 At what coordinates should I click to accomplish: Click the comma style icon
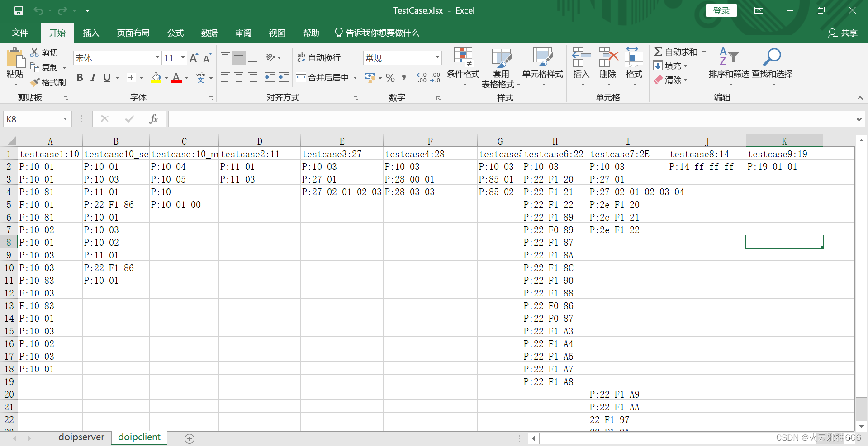coord(404,78)
